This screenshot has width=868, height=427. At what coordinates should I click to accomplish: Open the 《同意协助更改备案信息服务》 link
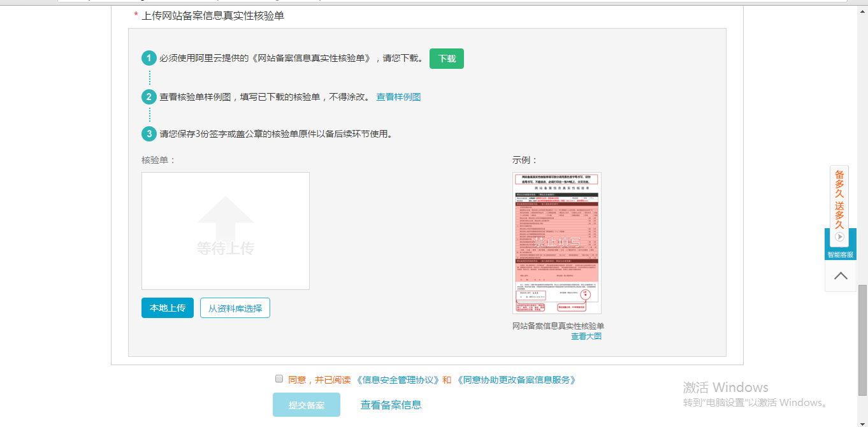tap(516, 380)
